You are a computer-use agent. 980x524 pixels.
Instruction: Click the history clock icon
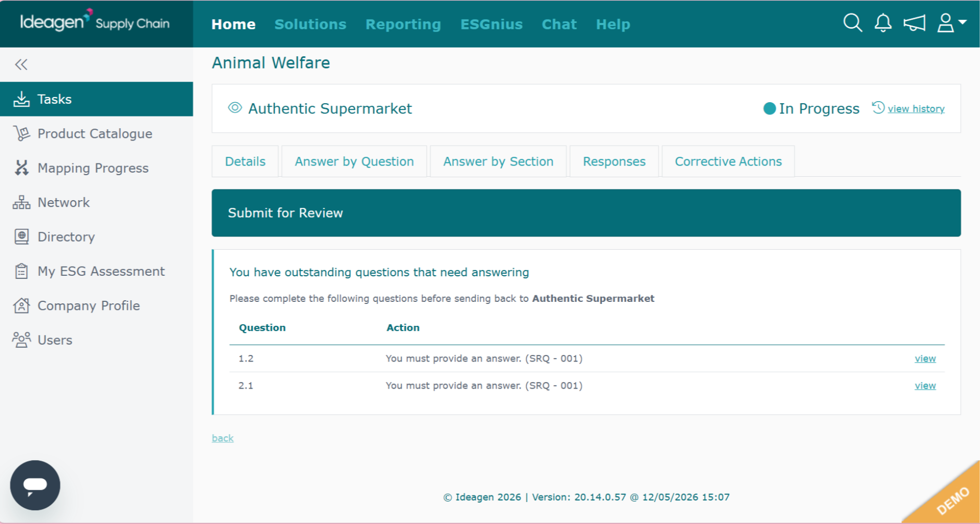tap(878, 108)
